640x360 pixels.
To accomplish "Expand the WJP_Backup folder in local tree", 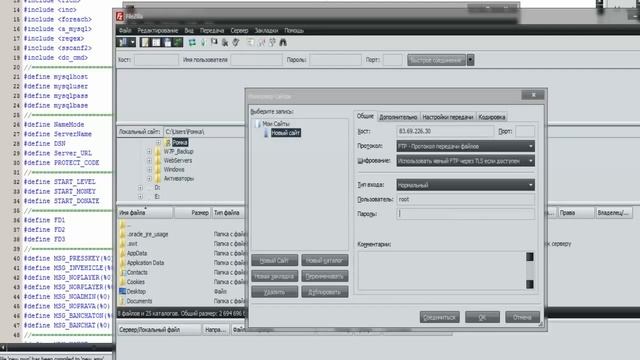I will [149, 151].
